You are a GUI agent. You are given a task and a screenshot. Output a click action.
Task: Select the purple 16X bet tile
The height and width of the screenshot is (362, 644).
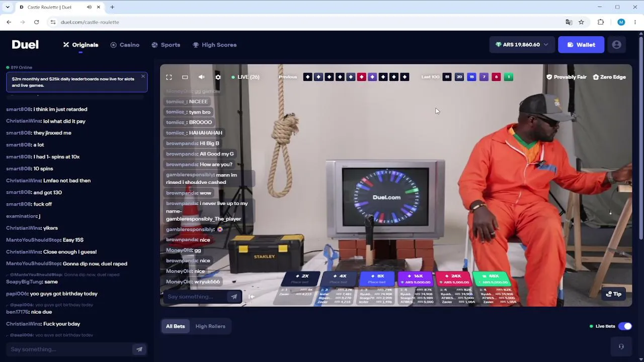(x=415, y=279)
